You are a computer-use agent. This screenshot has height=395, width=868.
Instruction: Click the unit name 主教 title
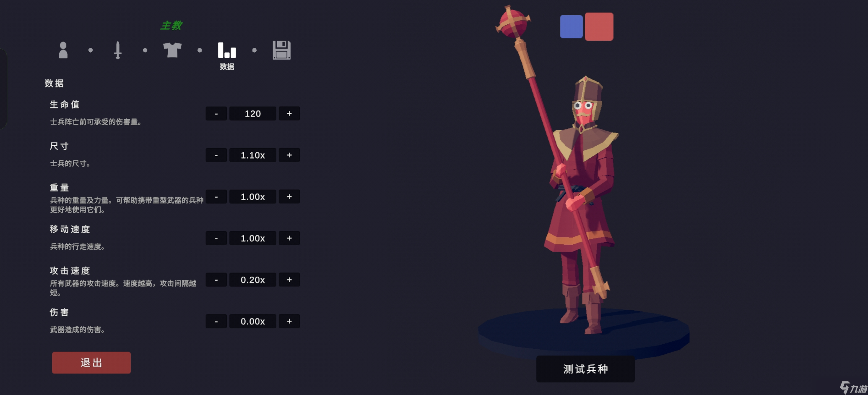[x=171, y=25]
